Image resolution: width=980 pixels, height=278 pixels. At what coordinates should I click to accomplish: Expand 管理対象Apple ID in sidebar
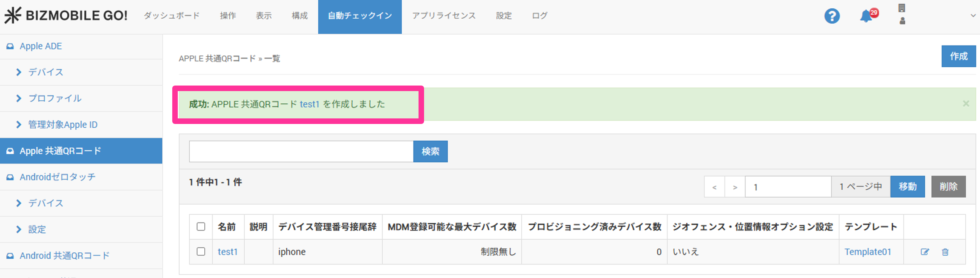62,125
